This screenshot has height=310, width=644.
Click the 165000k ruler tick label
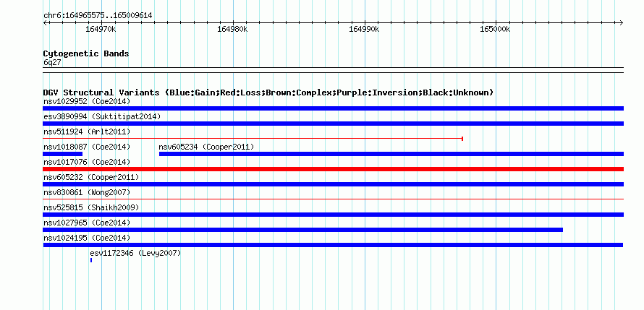click(496, 29)
